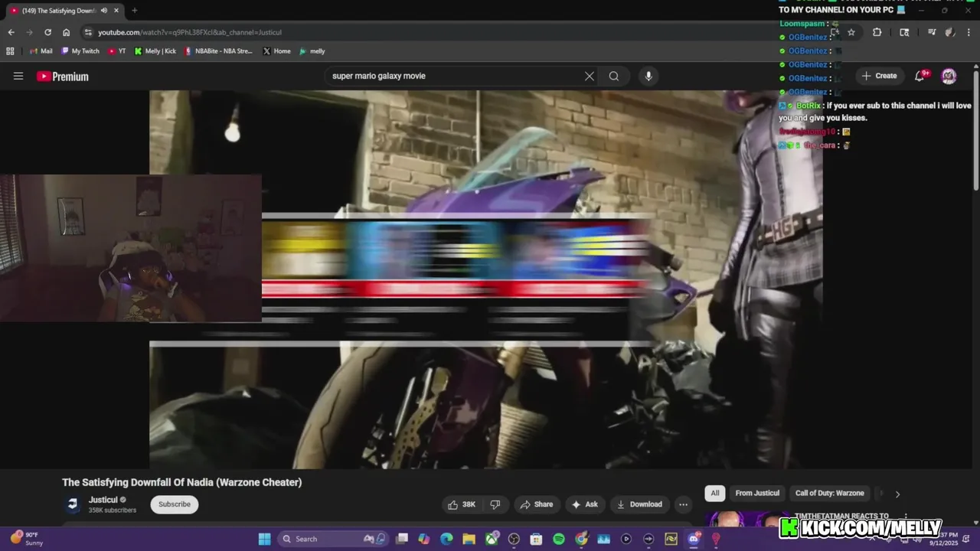Screen dimensions: 980x551
Task: Select the All filter chip
Action: [x=715, y=493]
